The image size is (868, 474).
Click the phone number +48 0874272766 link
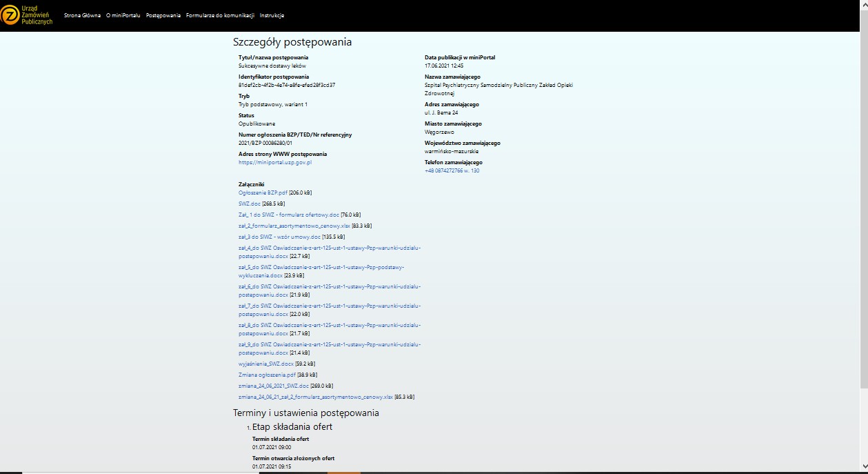(452, 170)
